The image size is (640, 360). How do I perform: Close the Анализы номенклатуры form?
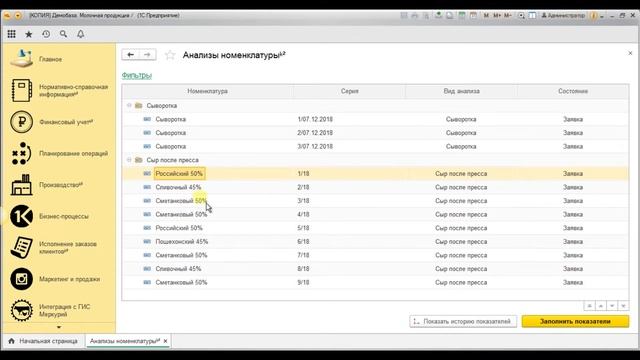click(630, 53)
